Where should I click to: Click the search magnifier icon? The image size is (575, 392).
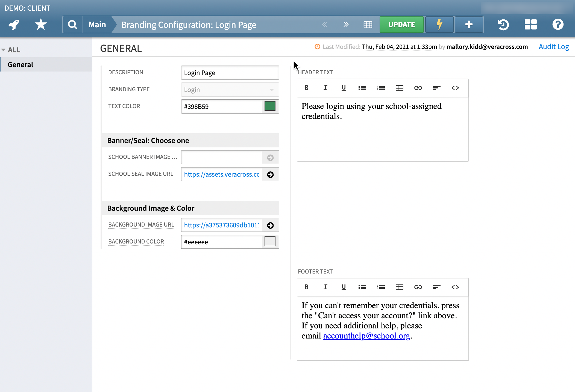[72, 25]
